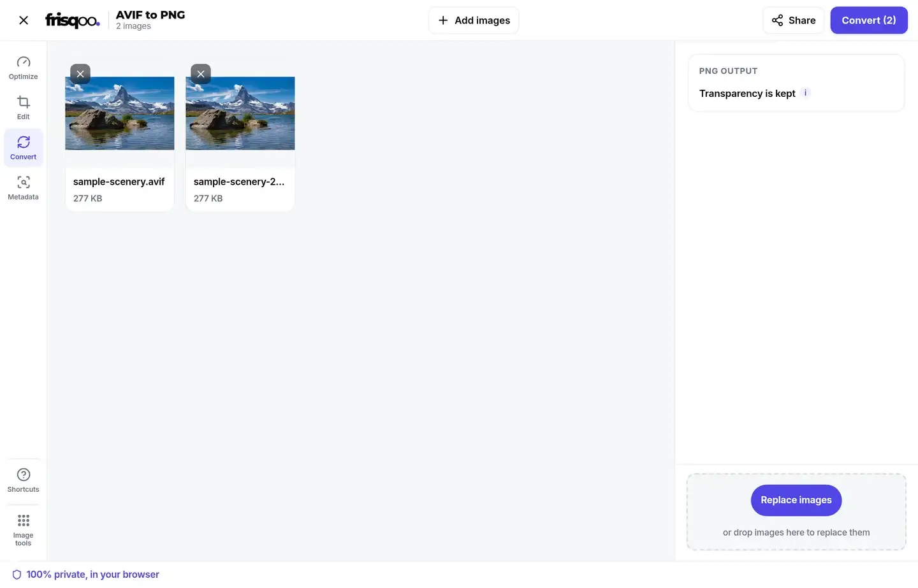Image resolution: width=918 pixels, height=588 pixels.
Task: Click the truncated sample-scenery-2... file name
Action: [x=239, y=182]
